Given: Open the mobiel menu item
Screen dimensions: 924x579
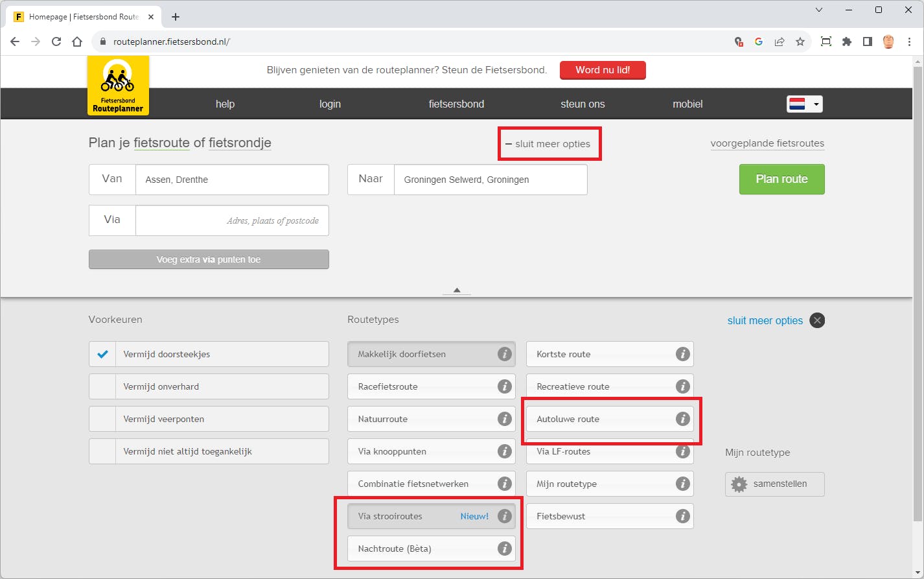Looking at the screenshot, I should click(x=687, y=104).
